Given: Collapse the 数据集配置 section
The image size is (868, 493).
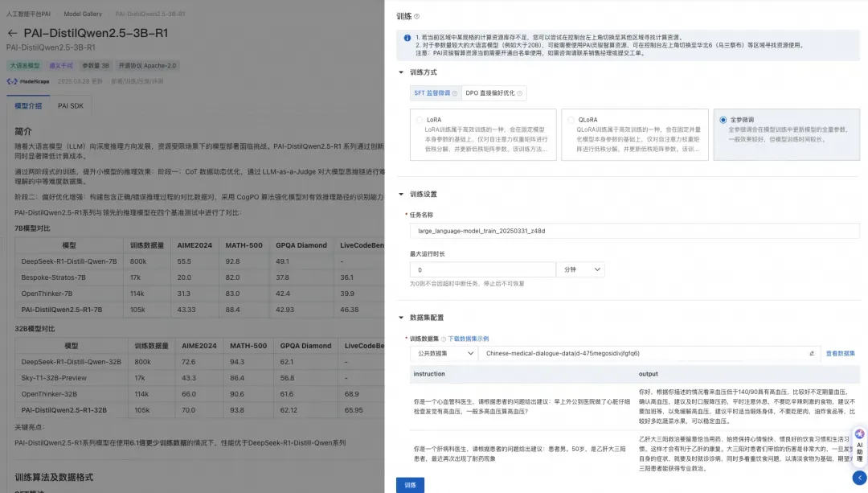Looking at the screenshot, I should (401, 318).
